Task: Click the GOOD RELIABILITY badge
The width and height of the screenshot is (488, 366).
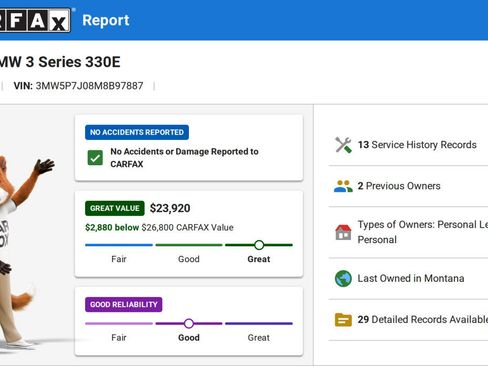Action: [124, 305]
